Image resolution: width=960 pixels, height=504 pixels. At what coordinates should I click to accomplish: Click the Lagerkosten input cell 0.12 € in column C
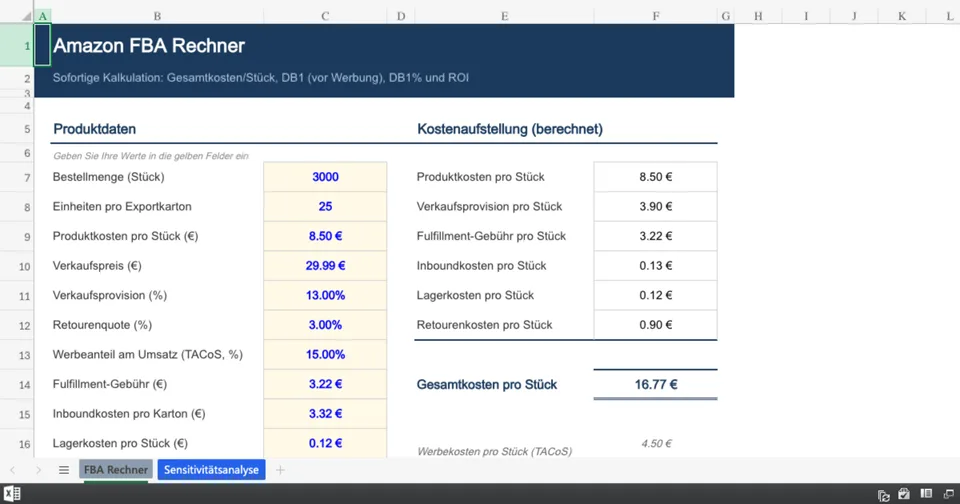pos(325,443)
